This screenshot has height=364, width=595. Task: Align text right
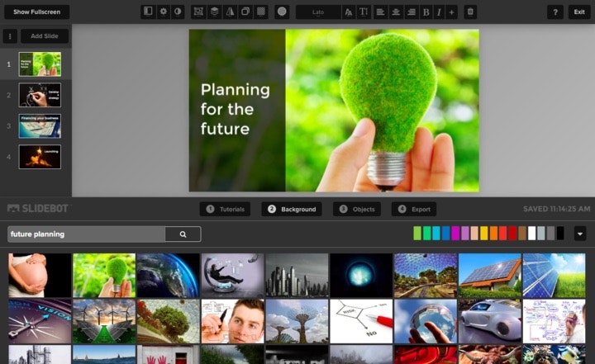coord(412,12)
